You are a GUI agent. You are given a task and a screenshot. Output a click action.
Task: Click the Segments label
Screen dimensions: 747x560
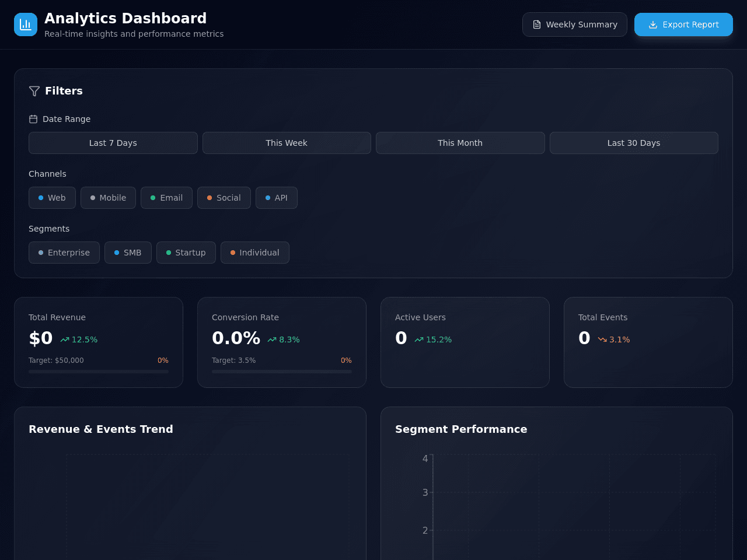coord(49,229)
